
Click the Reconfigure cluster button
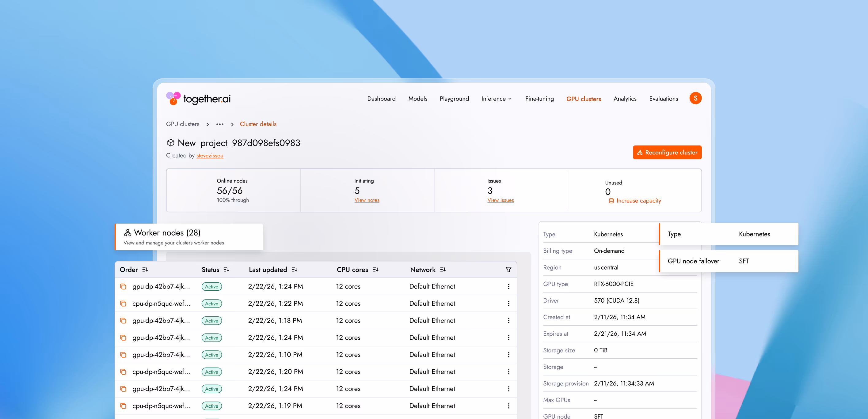667,153
